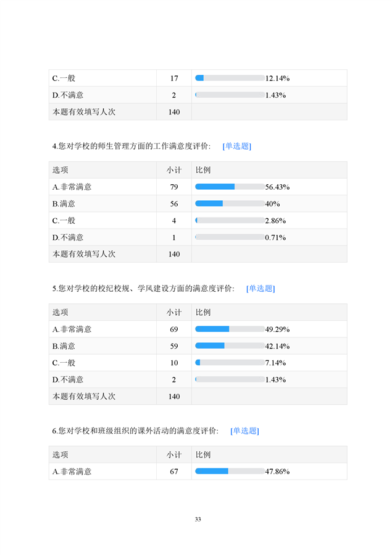Click the [单选题] link for question 5

[260, 289]
